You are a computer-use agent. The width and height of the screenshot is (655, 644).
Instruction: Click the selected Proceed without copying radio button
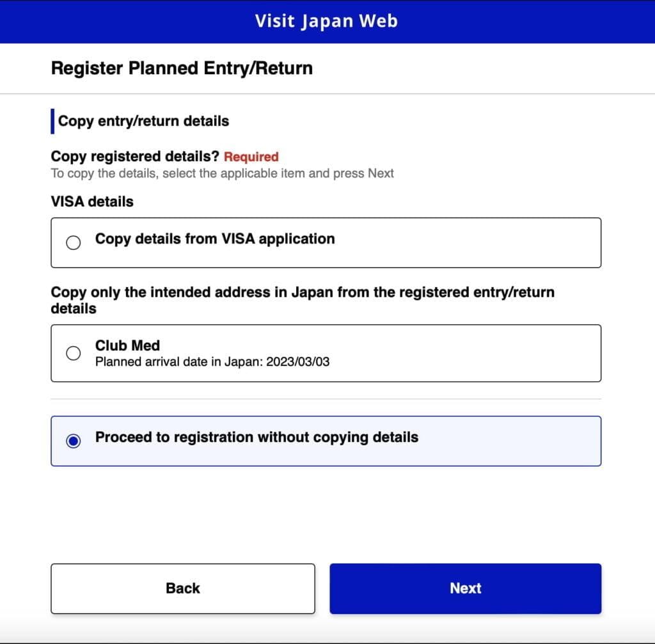[x=74, y=441]
